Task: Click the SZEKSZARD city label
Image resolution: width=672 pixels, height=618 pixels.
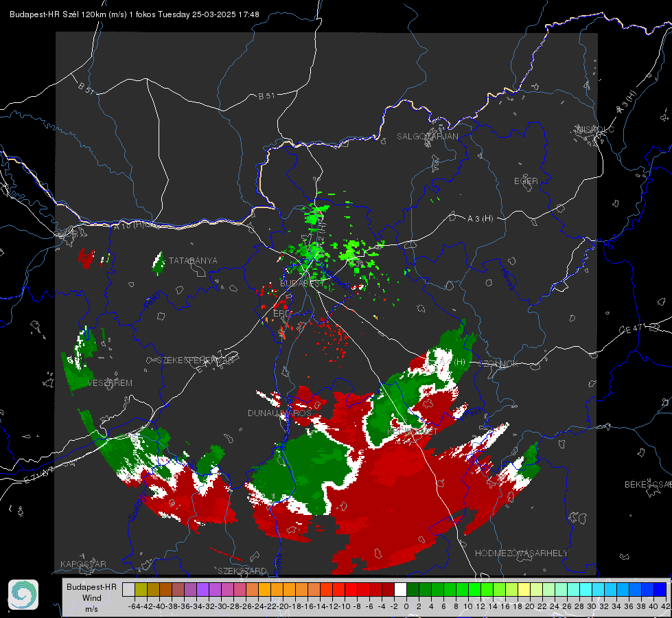Action: [242, 571]
